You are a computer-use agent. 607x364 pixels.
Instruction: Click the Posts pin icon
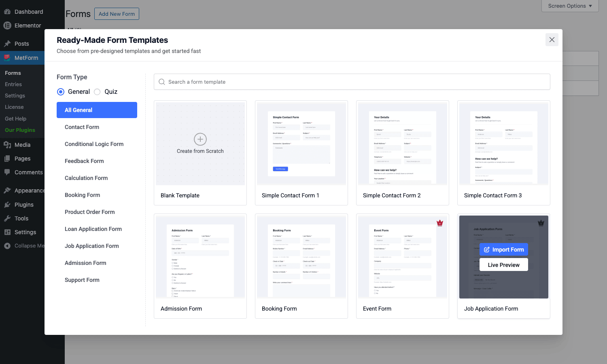pos(7,44)
